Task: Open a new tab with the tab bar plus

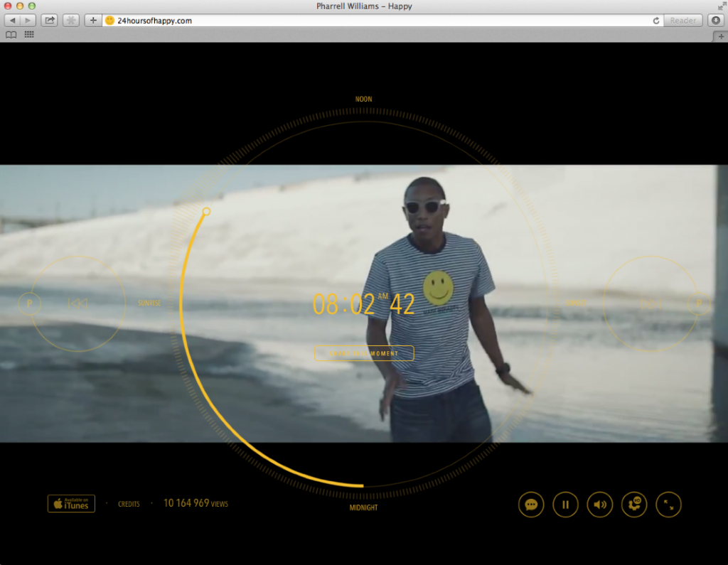Action: tap(721, 36)
